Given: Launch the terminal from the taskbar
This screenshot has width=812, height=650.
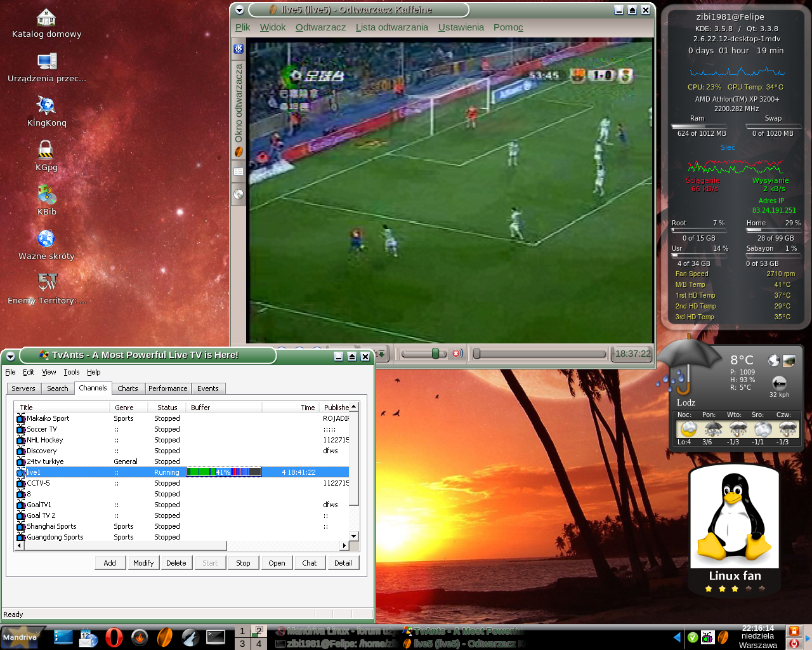Looking at the screenshot, I should pyautogui.click(x=216, y=637).
